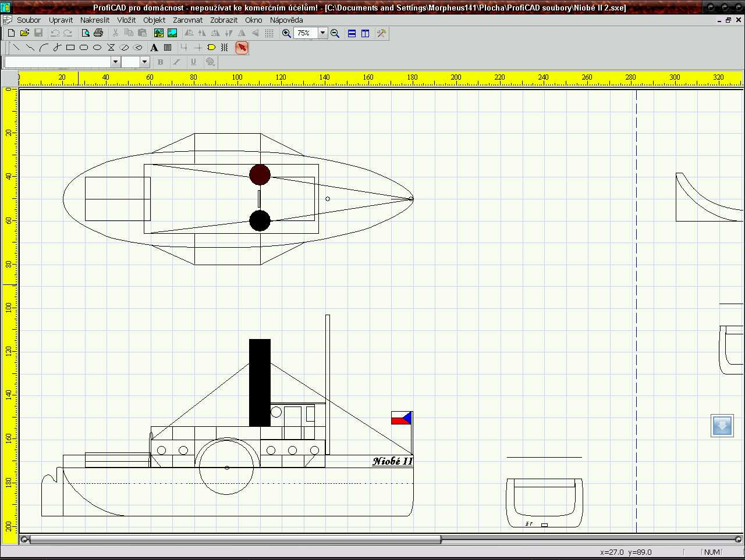This screenshot has width=745, height=560.
Task: Click the print icon in the toolbar
Action: [98, 33]
